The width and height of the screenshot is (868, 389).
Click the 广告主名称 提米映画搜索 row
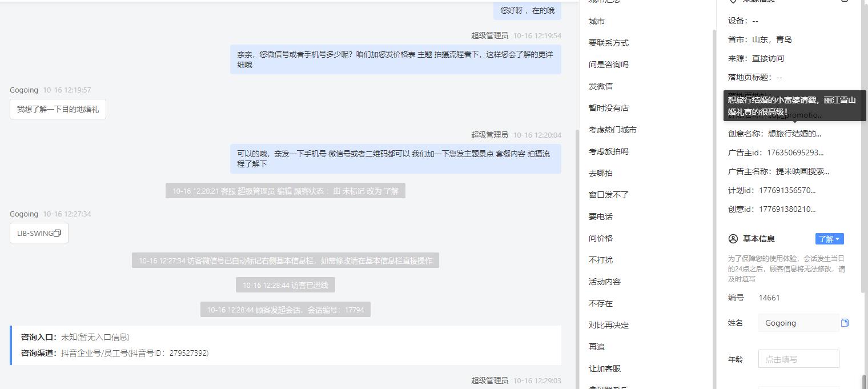779,171
